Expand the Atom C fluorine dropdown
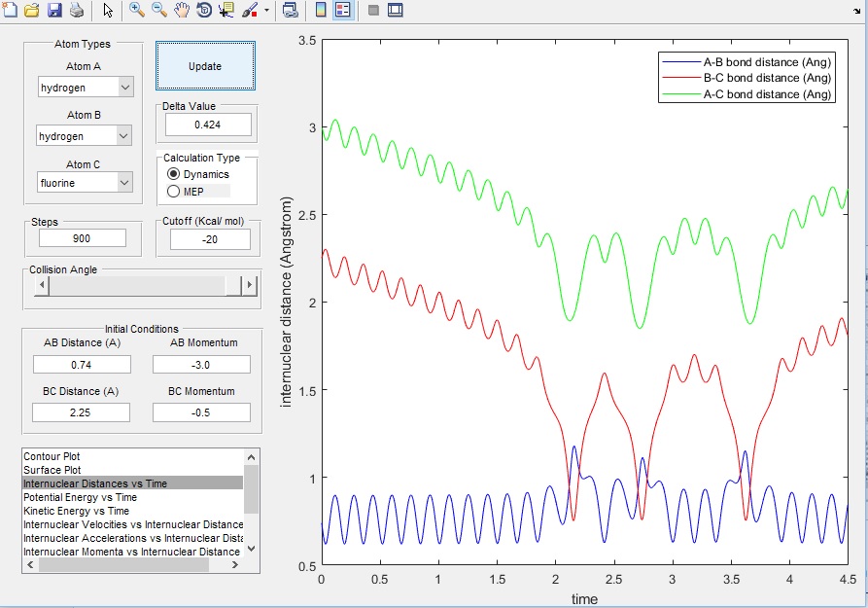Image resolution: width=868 pixels, height=608 pixels. coord(86,182)
